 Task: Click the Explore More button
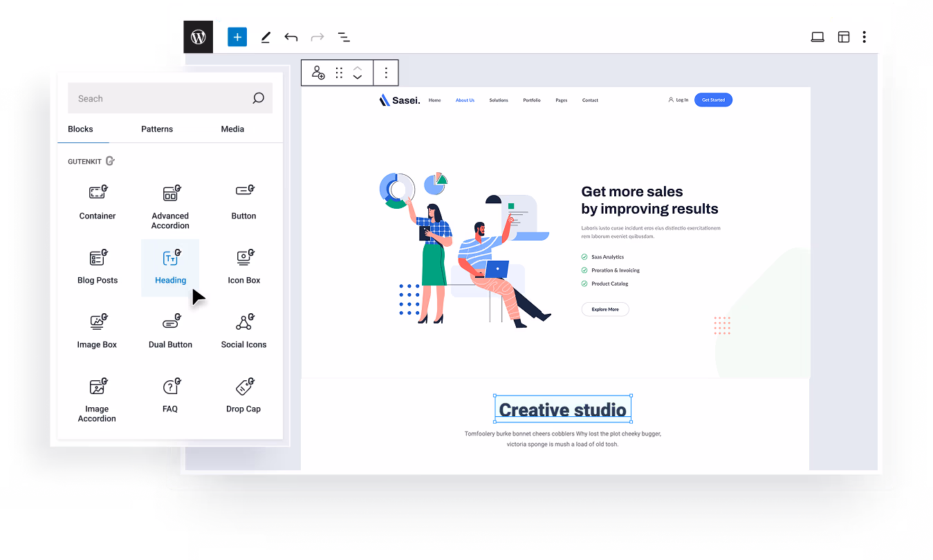[x=605, y=309]
